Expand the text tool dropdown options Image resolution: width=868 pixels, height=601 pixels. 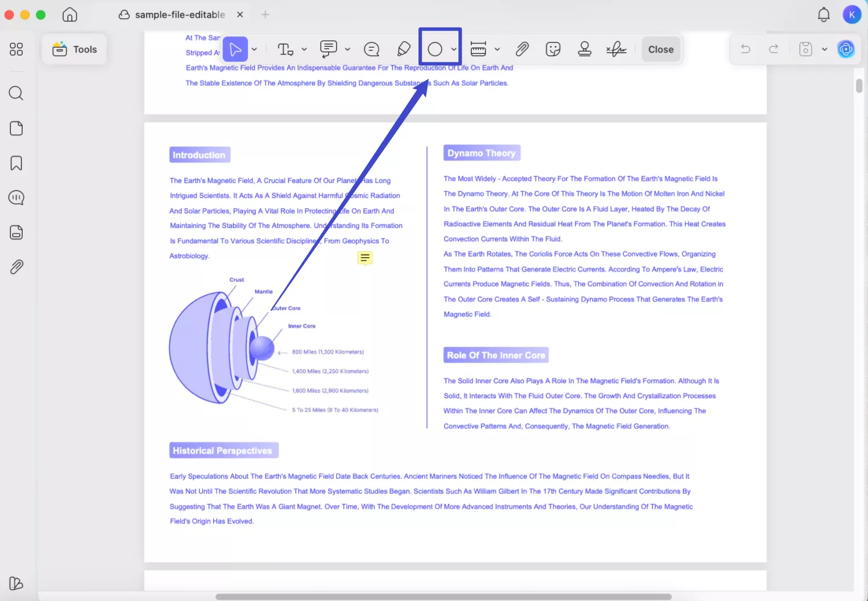304,49
